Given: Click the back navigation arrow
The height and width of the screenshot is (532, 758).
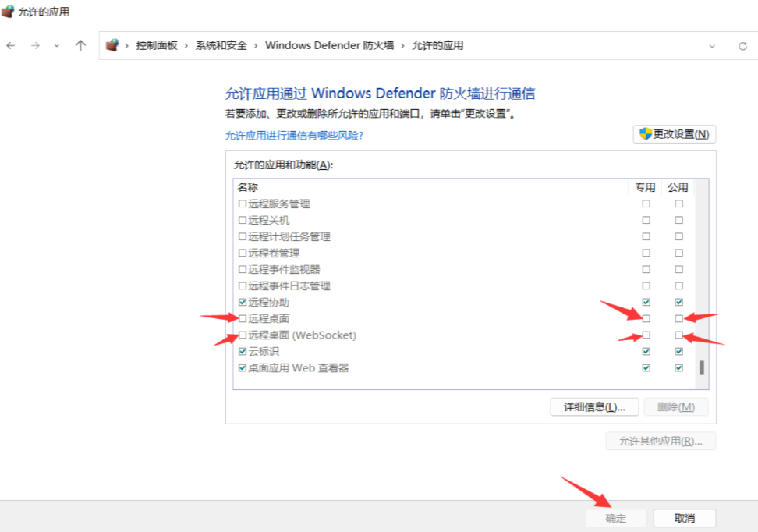Looking at the screenshot, I should click(x=11, y=46).
